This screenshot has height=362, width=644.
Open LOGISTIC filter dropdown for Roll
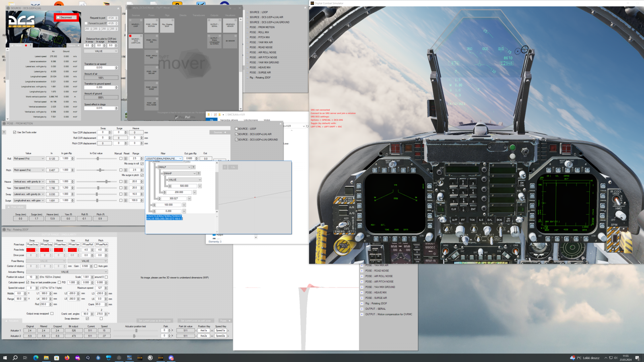coord(164,158)
